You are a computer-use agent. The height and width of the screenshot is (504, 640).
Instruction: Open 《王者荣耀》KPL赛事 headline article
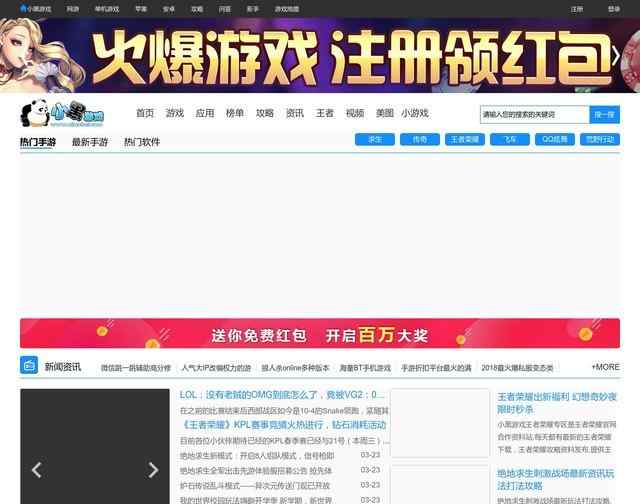click(283, 425)
